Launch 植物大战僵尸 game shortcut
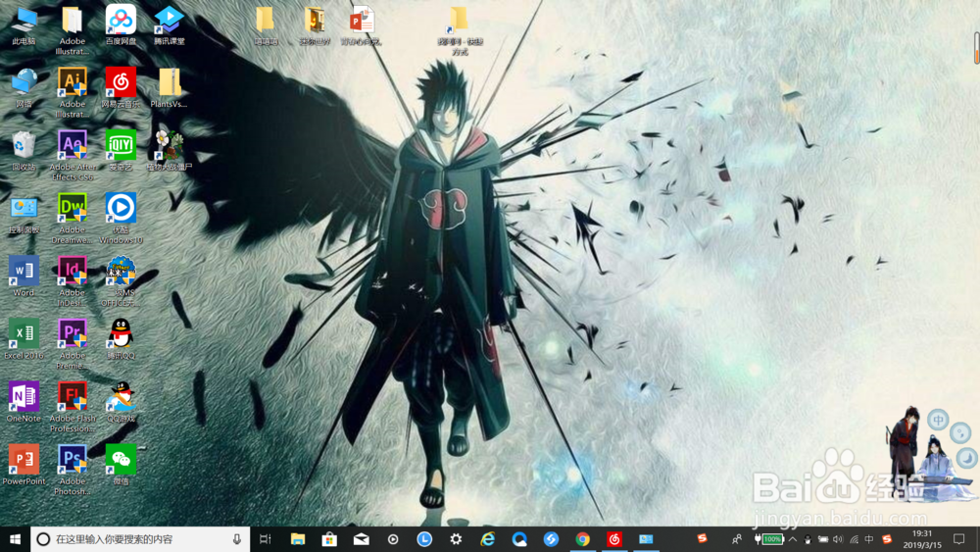 170,151
